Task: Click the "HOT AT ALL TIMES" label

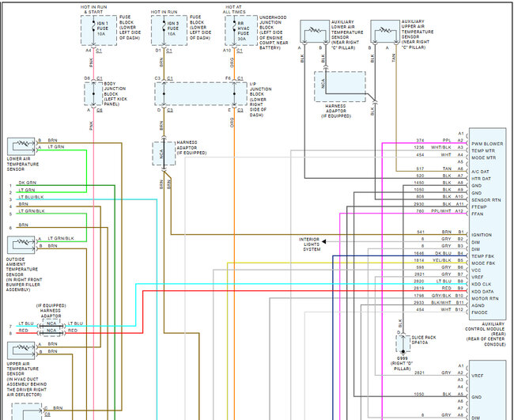Action: (x=234, y=9)
